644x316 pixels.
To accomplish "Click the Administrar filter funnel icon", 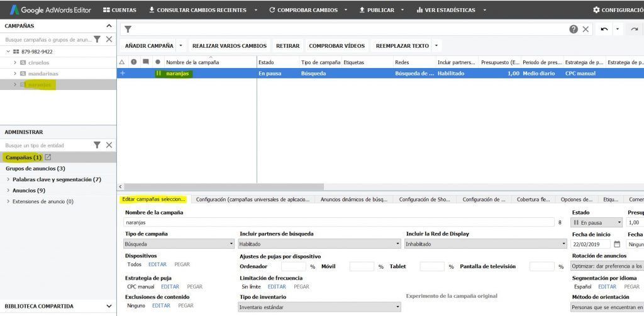I will pos(97,145).
